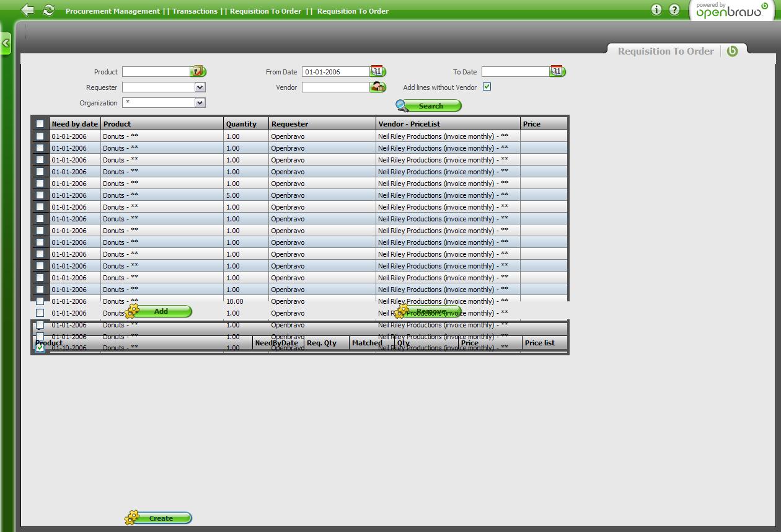
Task: Tick the select-all checkbox in table header
Action: (x=40, y=124)
